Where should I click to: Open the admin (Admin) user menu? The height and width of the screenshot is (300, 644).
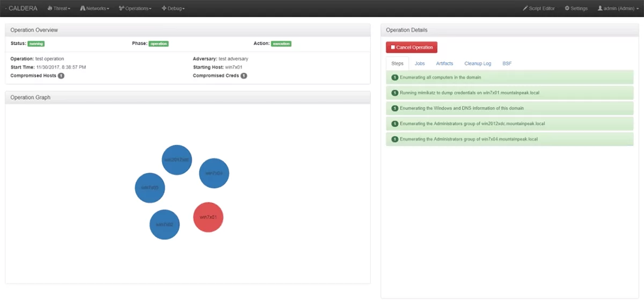point(618,9)
